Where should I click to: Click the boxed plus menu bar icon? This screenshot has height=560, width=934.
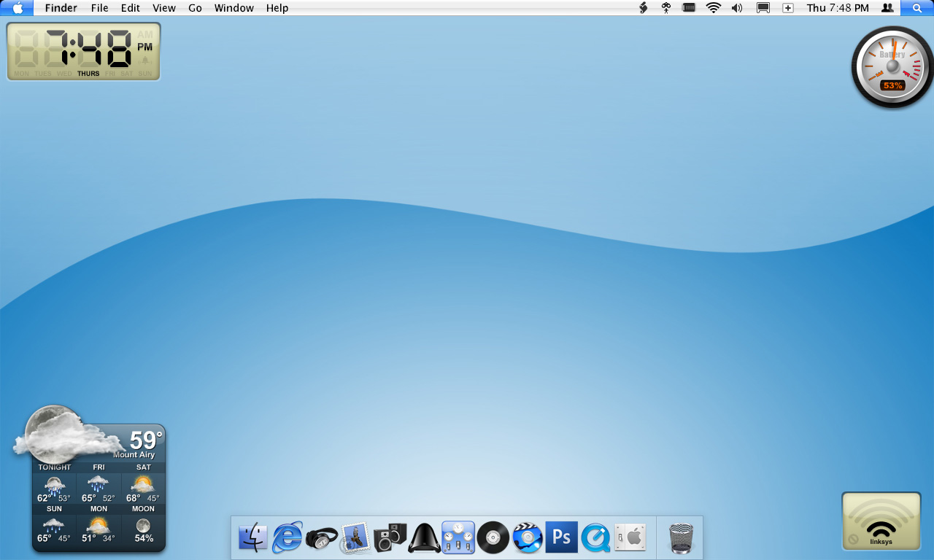(788, 8)
